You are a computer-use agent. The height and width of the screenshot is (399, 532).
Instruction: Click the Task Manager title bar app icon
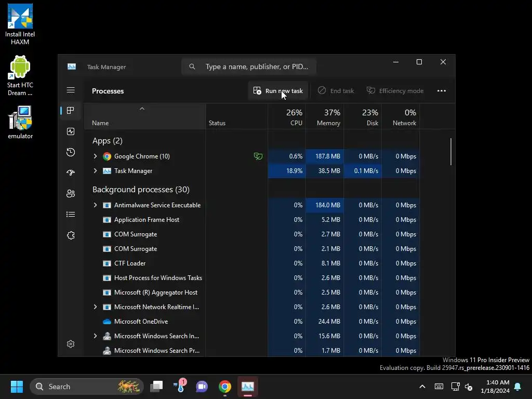pyautogui.click(x=72, y=67)
